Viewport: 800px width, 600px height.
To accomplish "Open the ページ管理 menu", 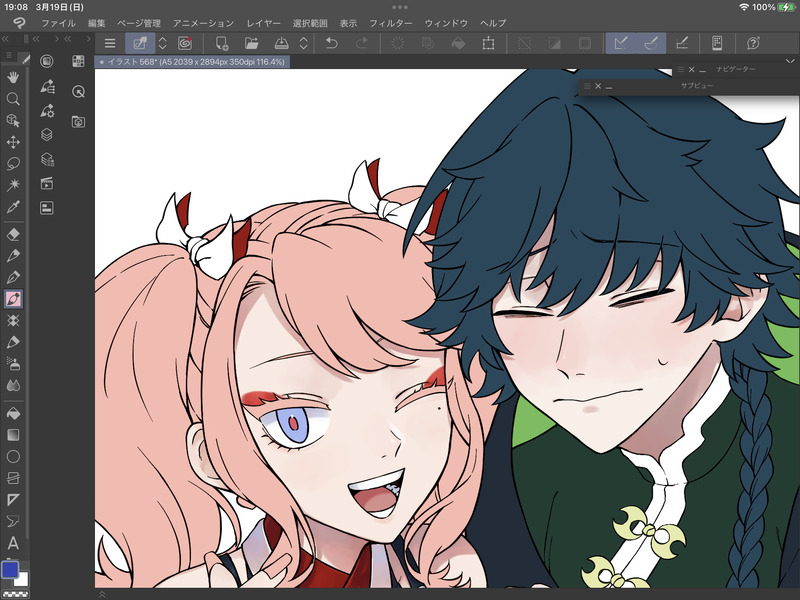I will click(x=139, y=23).
